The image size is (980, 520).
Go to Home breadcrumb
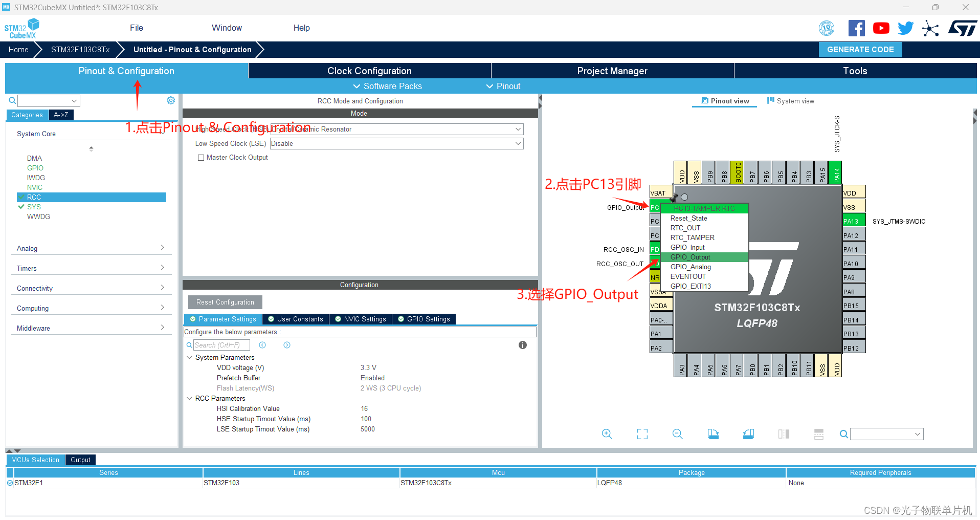(x=18, y=50)
